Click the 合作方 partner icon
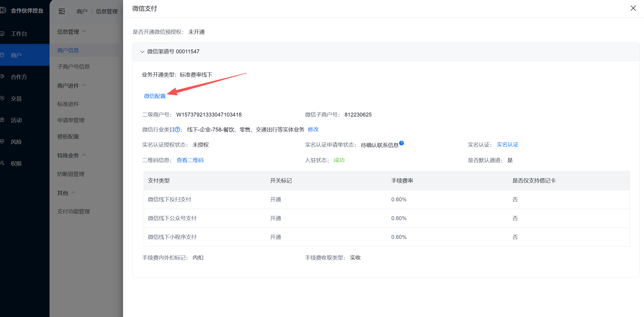 click(x=2, y=77)
